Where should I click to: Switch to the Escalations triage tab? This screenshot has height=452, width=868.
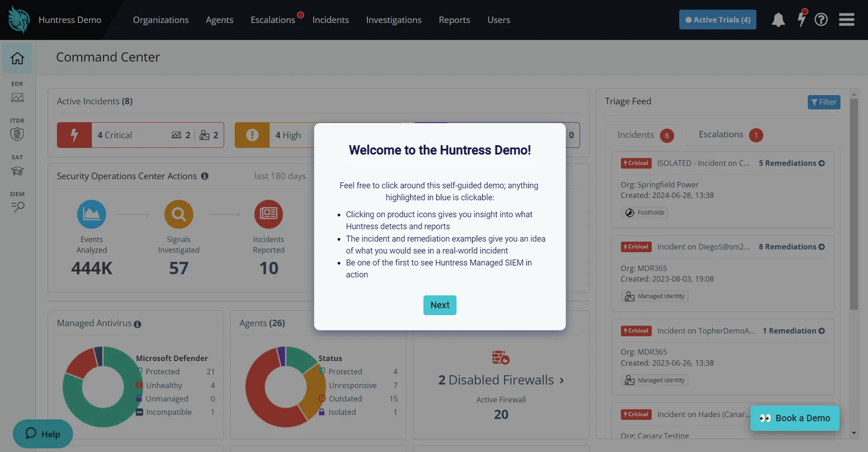click(x=730, y=135)
